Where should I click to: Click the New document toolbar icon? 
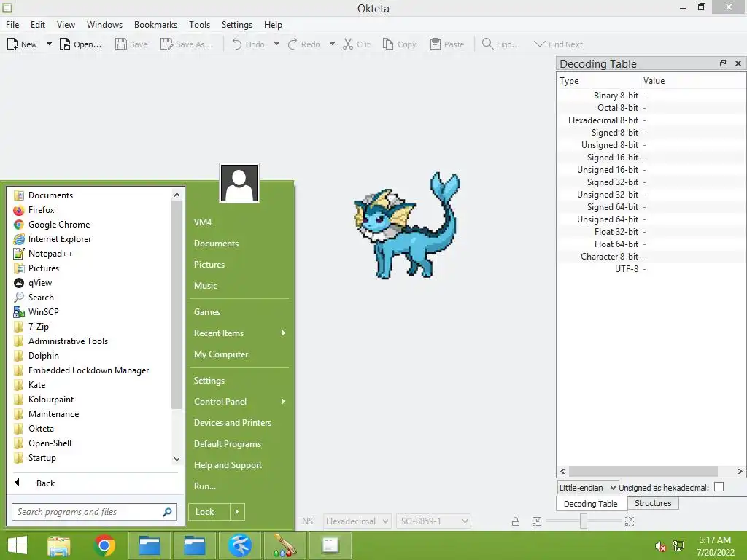click(12, 44)
